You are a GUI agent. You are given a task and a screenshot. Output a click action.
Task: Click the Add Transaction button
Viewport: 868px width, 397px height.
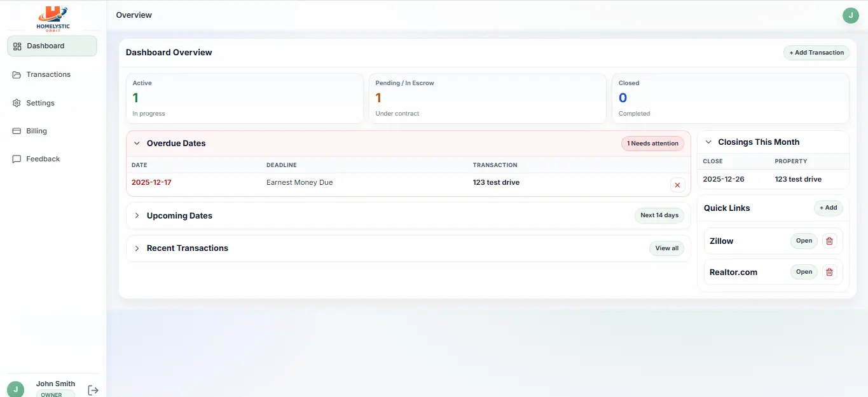816,52
